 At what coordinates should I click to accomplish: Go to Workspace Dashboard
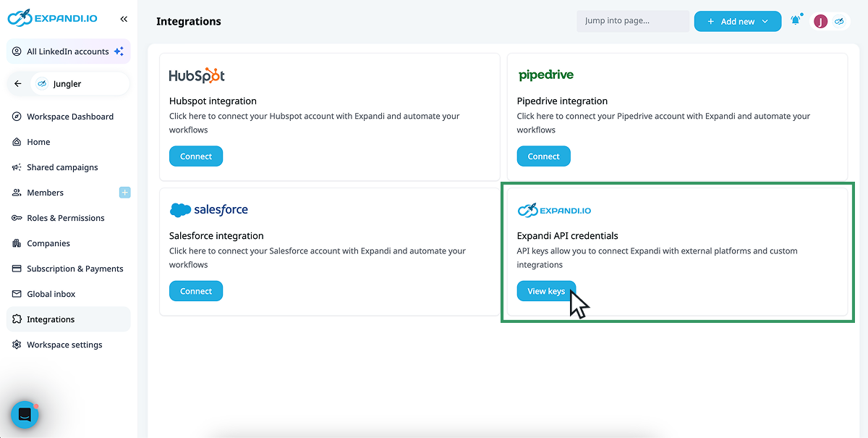pos(69,117)
